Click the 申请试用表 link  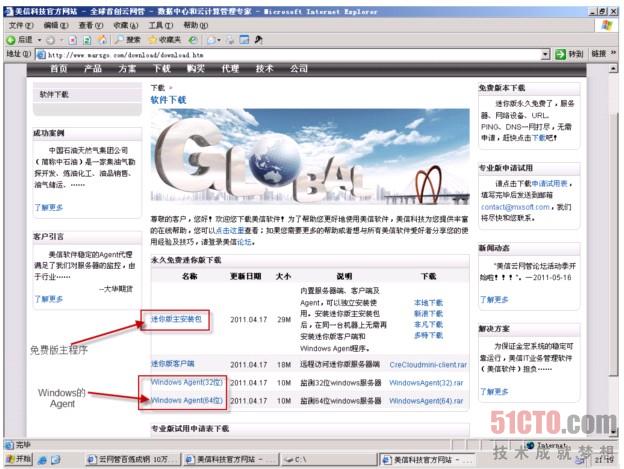coord(549,183)
